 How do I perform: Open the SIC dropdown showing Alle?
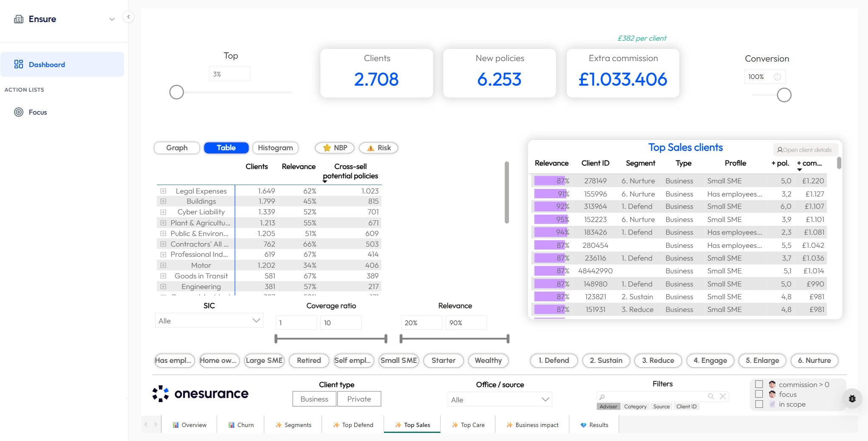click(209, 320)
